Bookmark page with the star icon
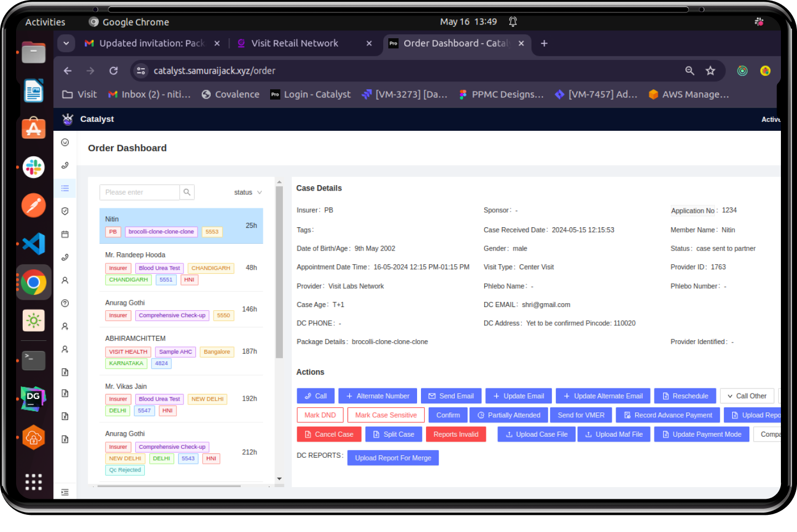The image size is (797, 532). (x=710, y=71)
